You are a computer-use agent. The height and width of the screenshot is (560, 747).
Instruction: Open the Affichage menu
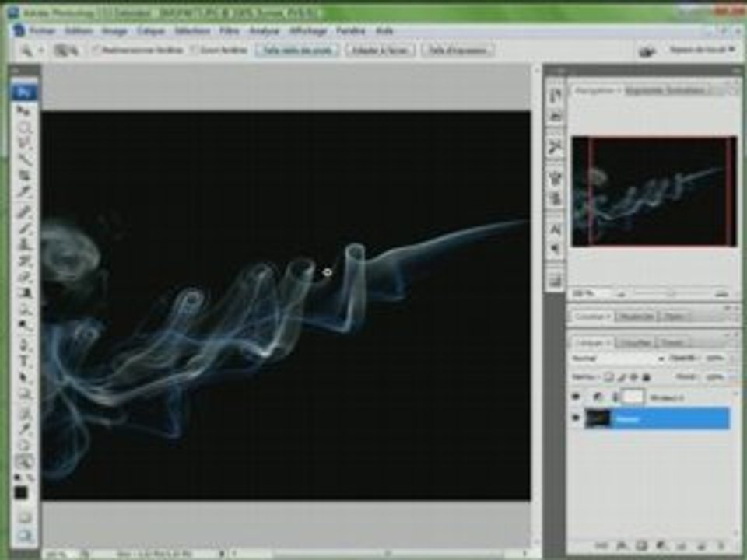pyautogui.click(x=308, y=31)
